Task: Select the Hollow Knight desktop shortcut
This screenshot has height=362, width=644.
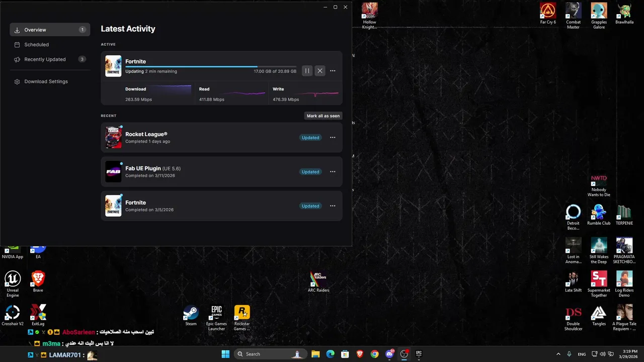Action: [x=369, y=16]
